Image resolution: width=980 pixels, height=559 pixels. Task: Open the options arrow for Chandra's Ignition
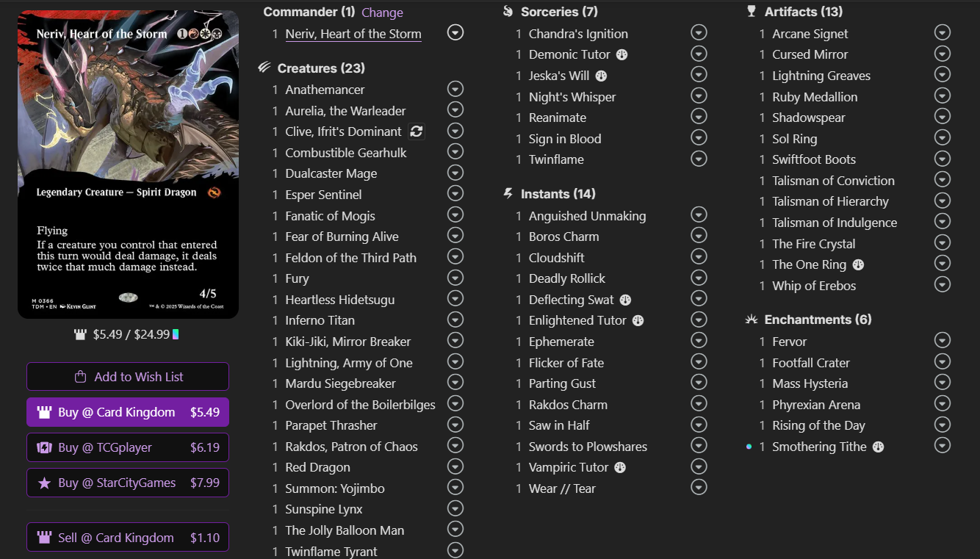click(699, 32)
